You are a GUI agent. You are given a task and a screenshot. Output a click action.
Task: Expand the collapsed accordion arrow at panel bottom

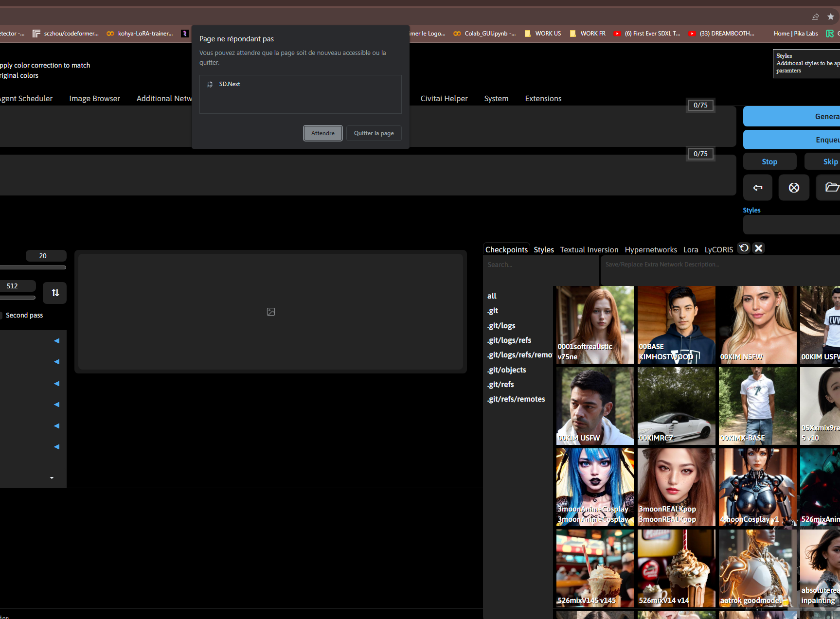[x=52, y=478]
